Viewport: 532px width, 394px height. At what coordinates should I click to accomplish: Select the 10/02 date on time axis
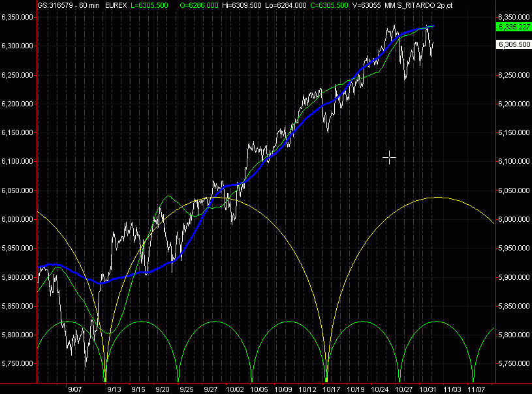234,388
